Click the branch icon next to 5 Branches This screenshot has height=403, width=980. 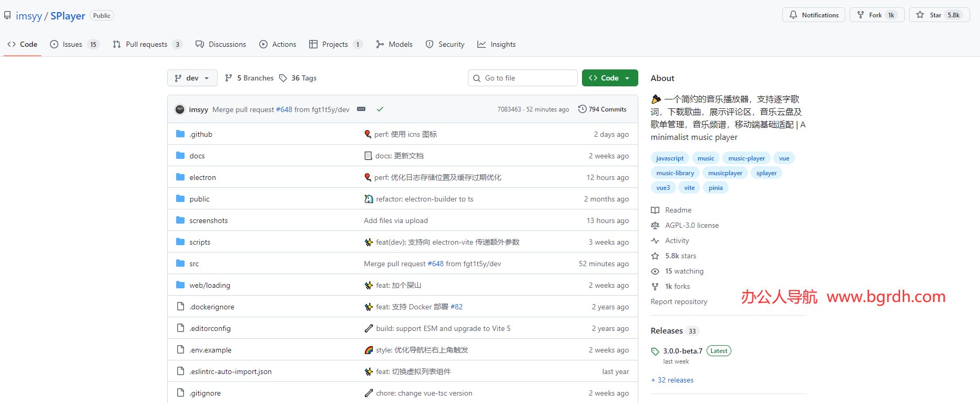pos(228,78)
